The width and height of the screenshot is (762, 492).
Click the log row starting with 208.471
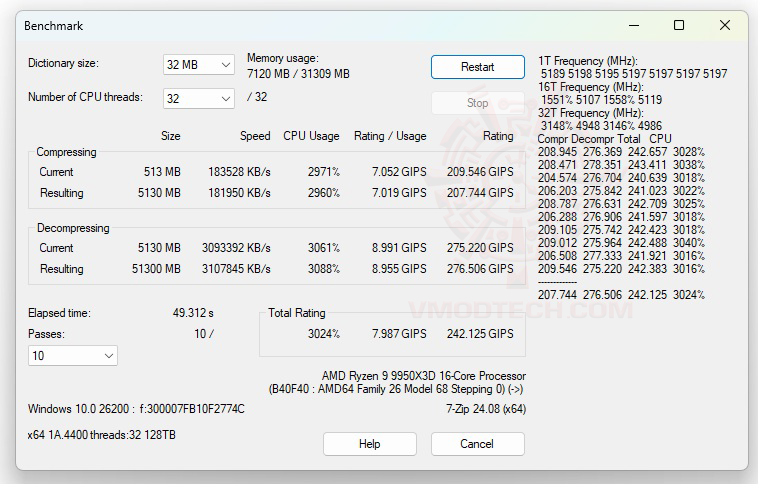(621, 165)
